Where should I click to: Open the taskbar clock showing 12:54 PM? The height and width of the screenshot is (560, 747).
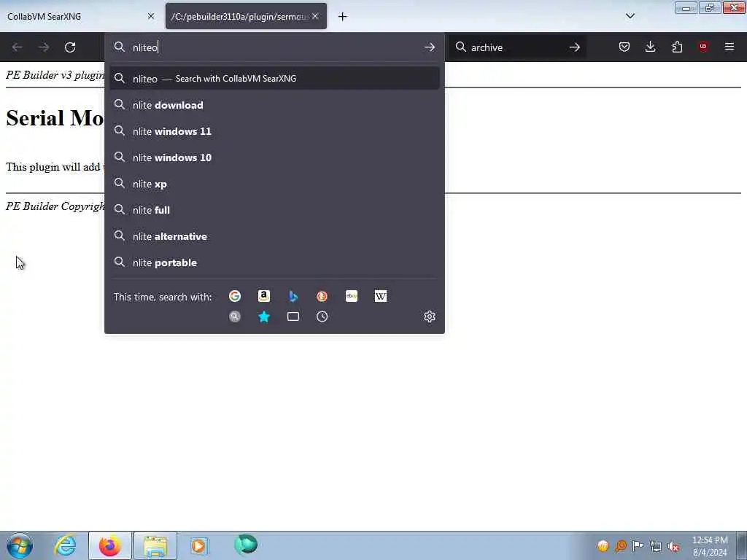(710, 546)
